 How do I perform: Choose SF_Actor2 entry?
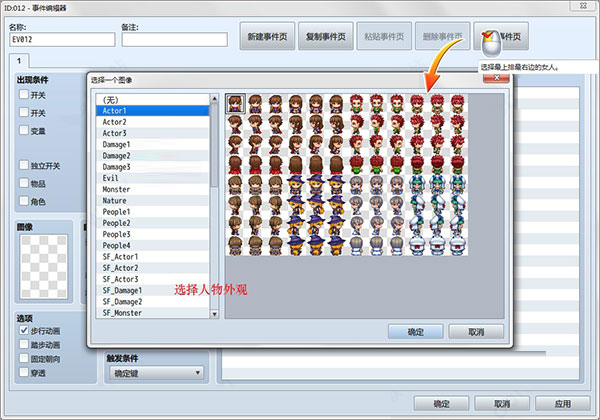153,268
